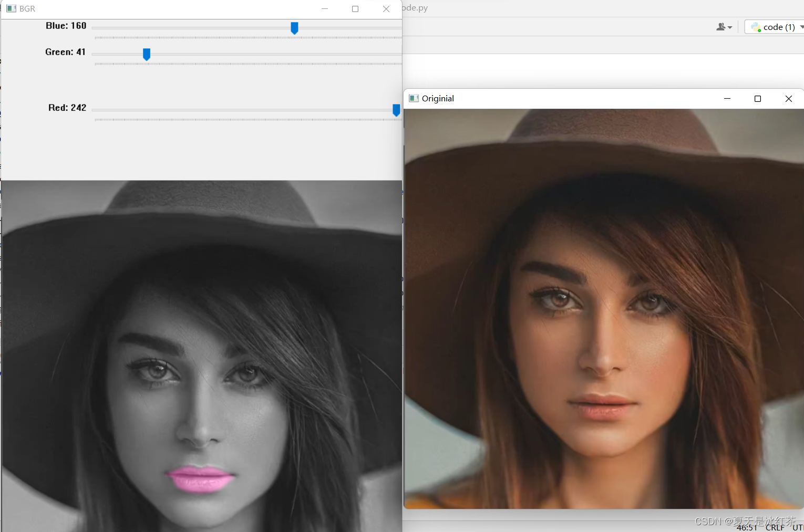Click the grayscale image with pink lips
Screen dimensions: 804x532
point(201,356)
